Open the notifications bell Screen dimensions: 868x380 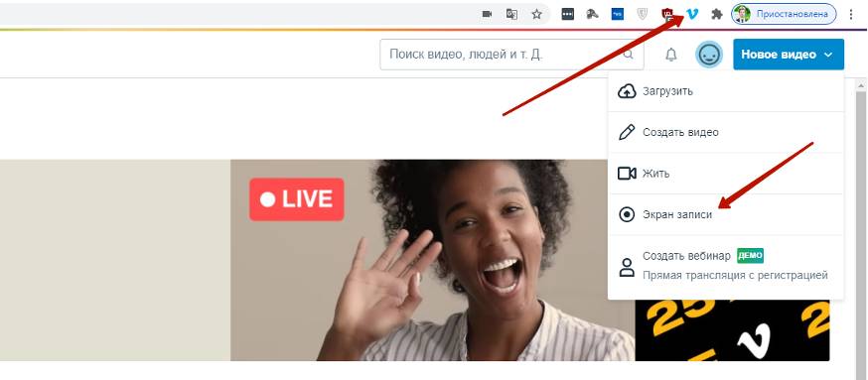671,55
